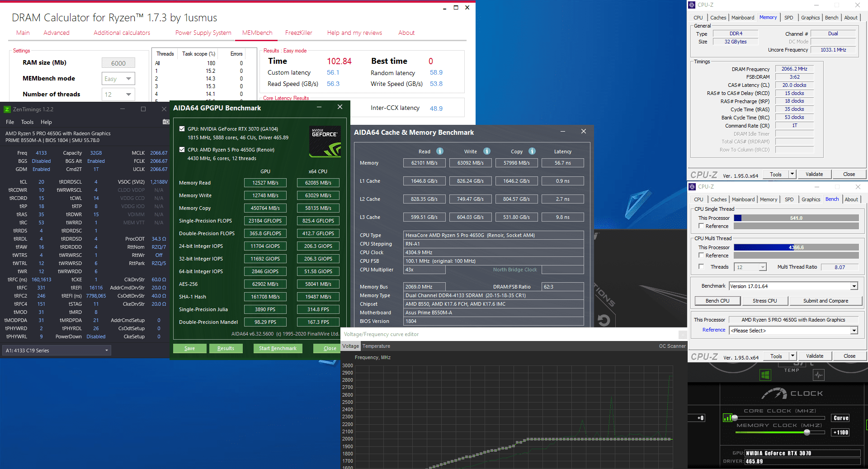Click the Copy info icon in AIDA64 benchmark

(x=532, y=151)
